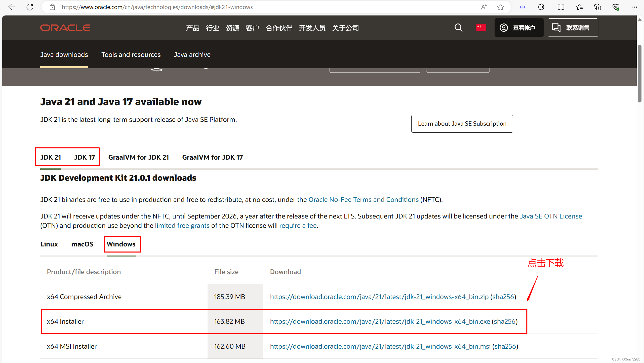Image resolution: width=644 pixels, height=363 pixels.
Task: Select the JDK 17 tab
Action: click(x=85, y=157)
